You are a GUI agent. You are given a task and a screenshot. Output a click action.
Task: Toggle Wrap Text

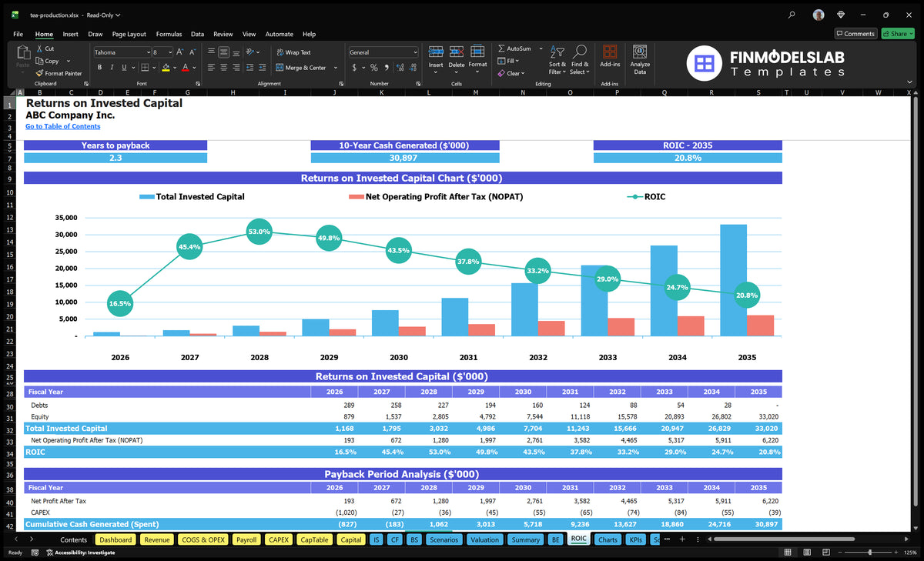(x=293, y=52)
